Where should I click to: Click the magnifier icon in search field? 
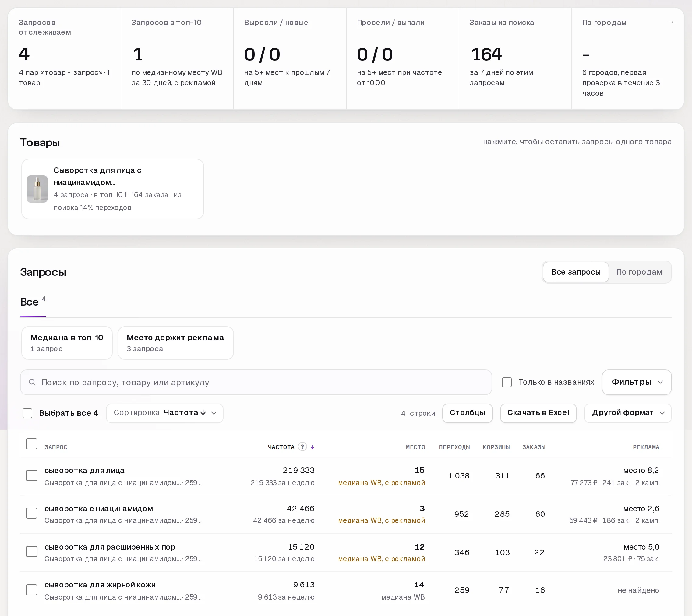click(32, 382)
